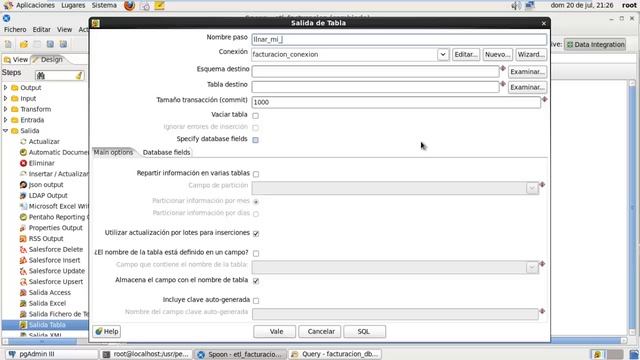Viewport: 640px width, 360px height.
Task: Click the Cancelar button
Action: (321, 331)
